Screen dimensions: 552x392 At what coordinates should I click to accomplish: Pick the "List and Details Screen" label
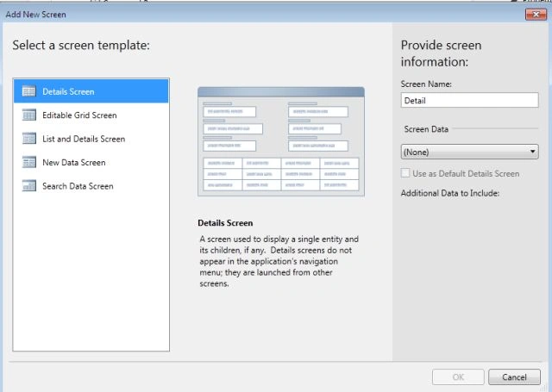point(84,139)
